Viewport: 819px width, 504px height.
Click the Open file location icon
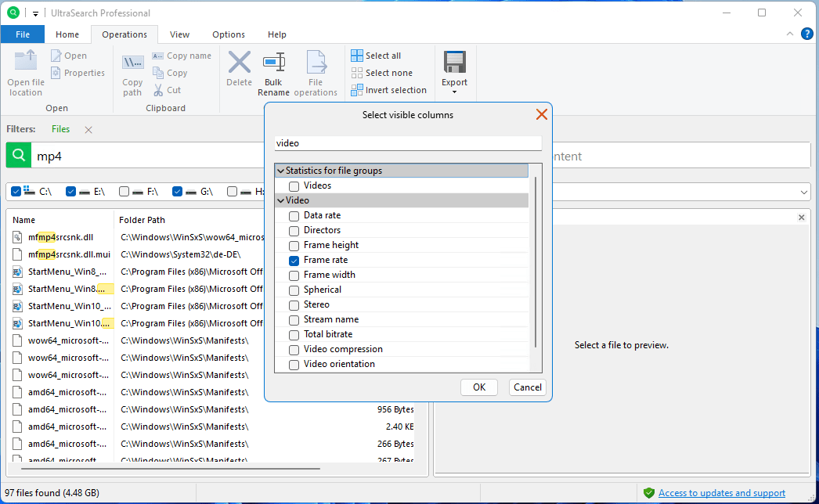(26, 62)
